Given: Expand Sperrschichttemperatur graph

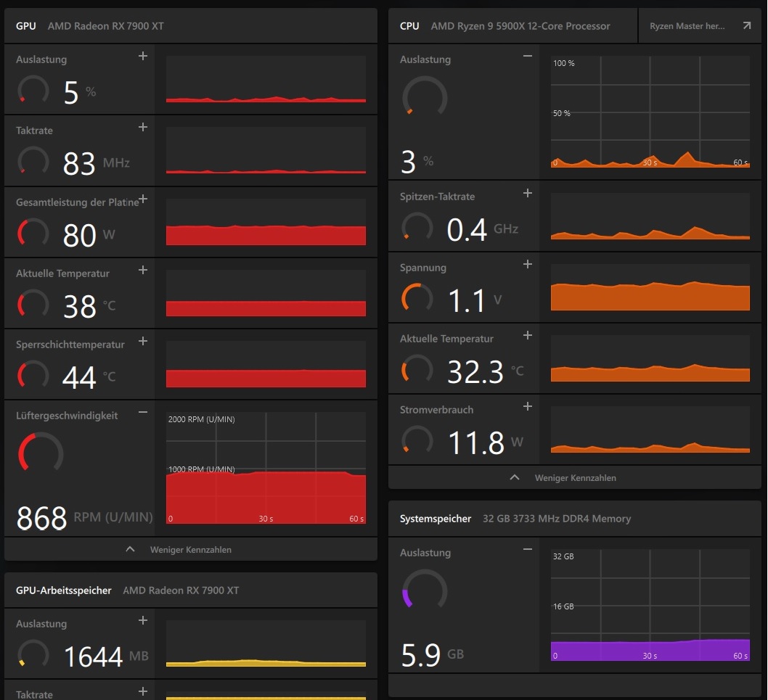Looking at the screenshot, I should click(142, 341).
